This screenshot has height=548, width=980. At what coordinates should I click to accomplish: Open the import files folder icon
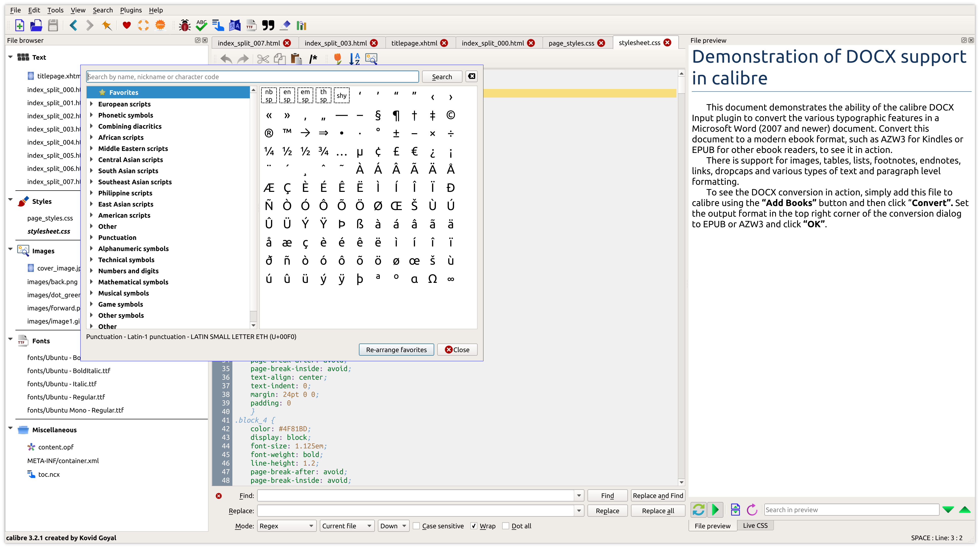point(36,26)
